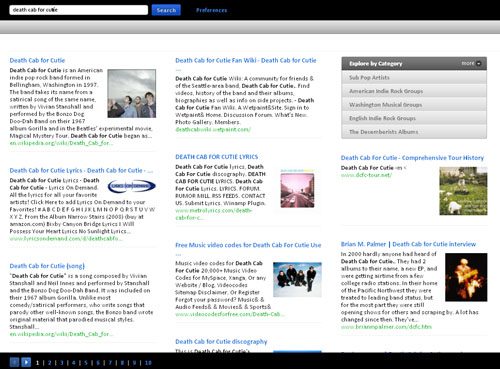Visit the videocodesforfree.com URL

pyautogui.click(x=230, y=314)
